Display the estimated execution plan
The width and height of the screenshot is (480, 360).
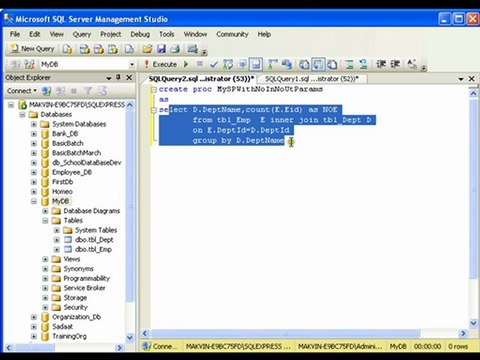[x=228, y=64]
